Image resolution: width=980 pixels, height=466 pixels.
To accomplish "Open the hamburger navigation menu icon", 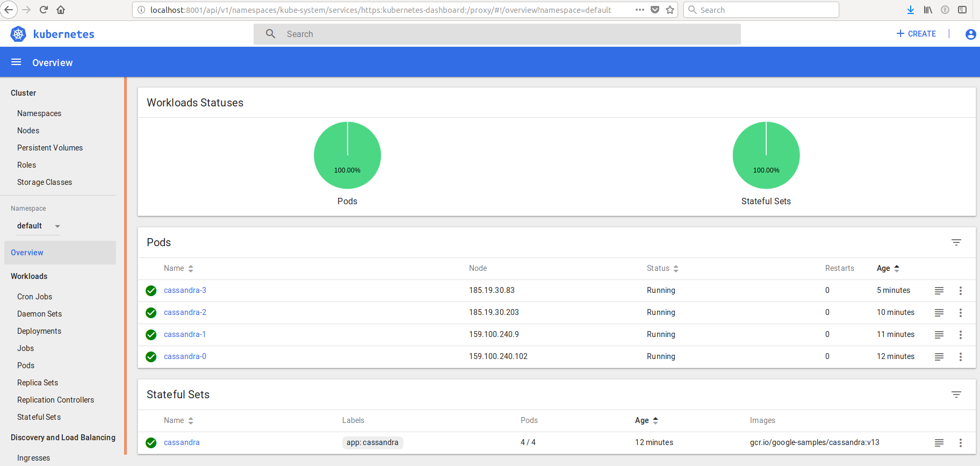I will click(x=16, y=62).
